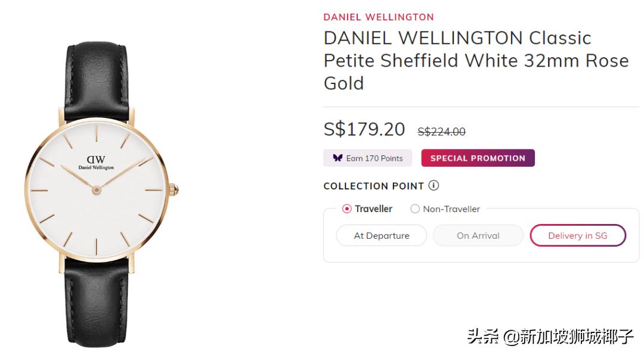Open the red Daniel Wellington brand link
644x355 pixels.
pyautogui.click(x=379, y=17)
